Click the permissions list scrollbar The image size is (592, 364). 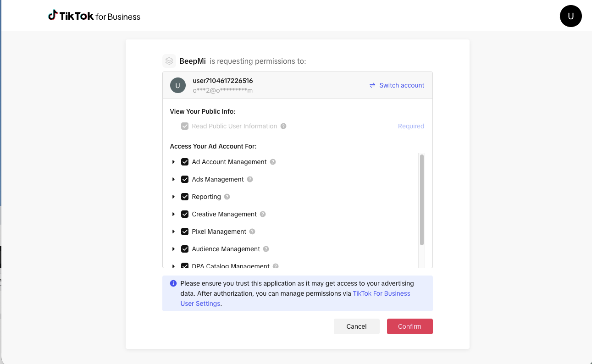pos(422,200)
